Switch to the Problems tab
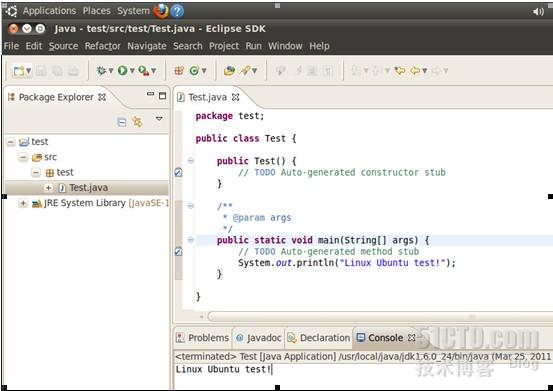This screenshot has width=553, height=391. click(x=202, y=338)
